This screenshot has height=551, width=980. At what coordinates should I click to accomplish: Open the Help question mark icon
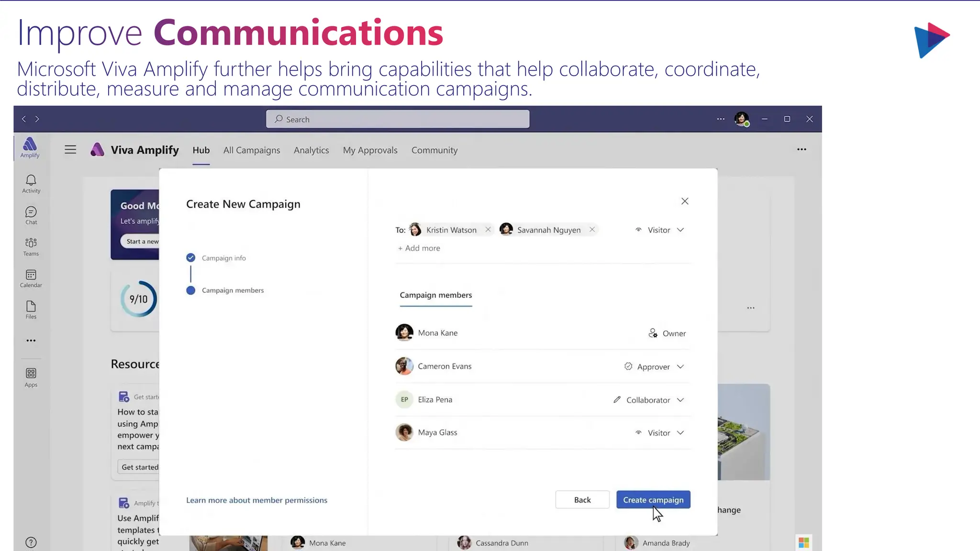point(31,542)
